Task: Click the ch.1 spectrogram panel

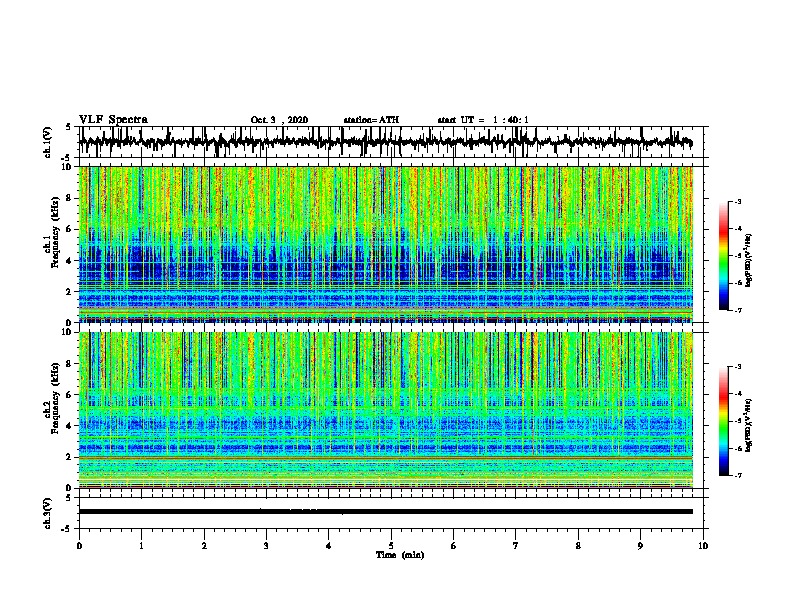Action: 385,244
